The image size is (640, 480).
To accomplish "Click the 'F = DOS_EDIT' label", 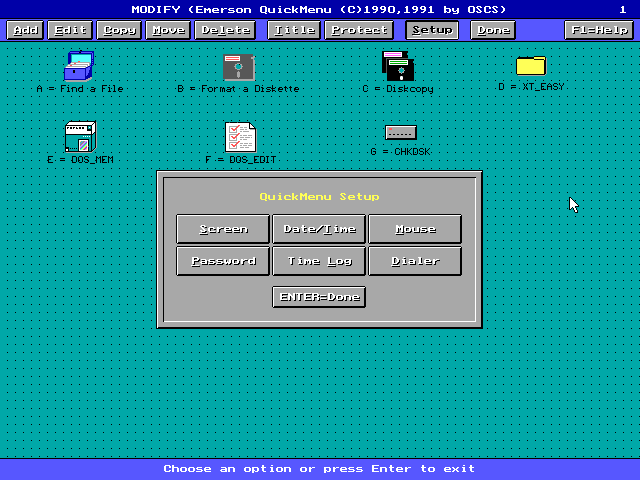I will point(241,160).
